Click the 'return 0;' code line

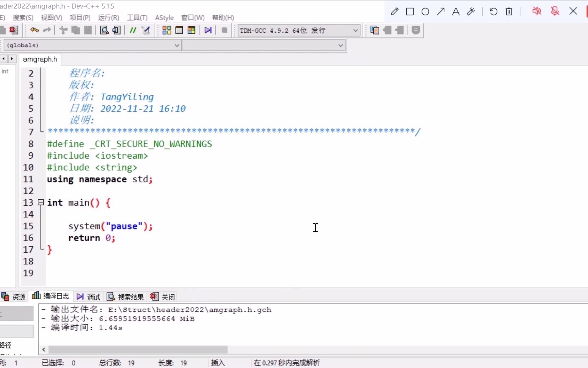[x=92, y=238]
